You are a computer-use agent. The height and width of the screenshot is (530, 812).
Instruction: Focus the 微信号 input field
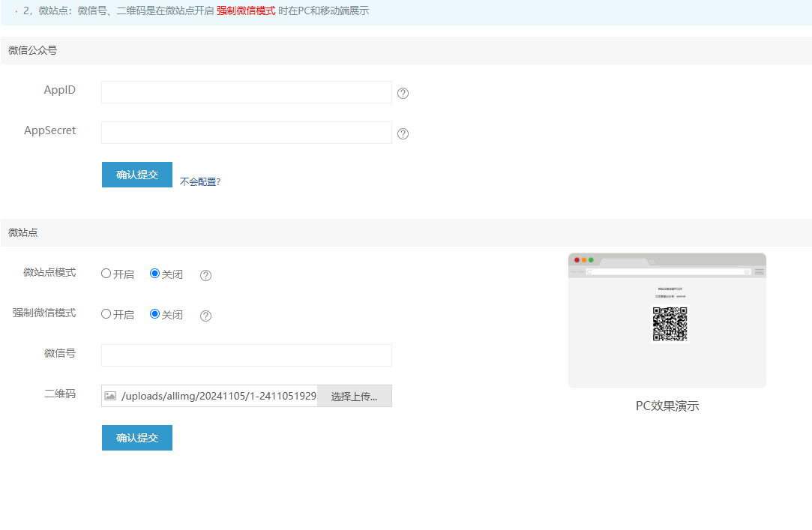click(x=246, y=355)
